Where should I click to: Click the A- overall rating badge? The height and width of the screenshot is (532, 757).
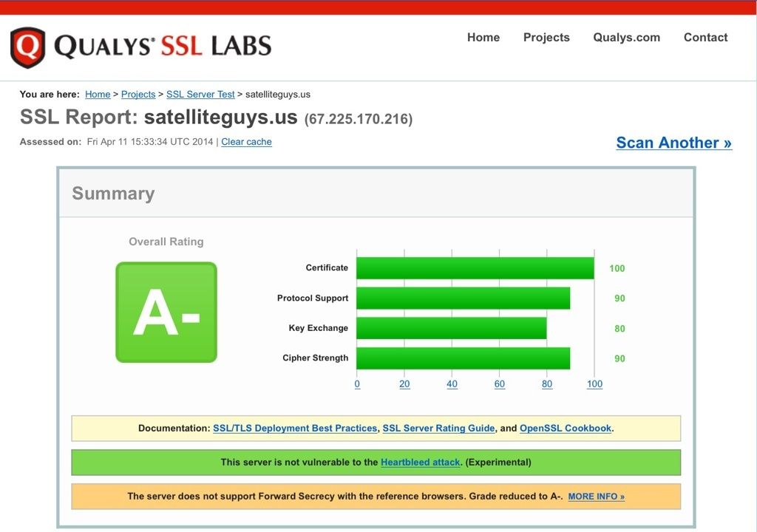point(166,312)
